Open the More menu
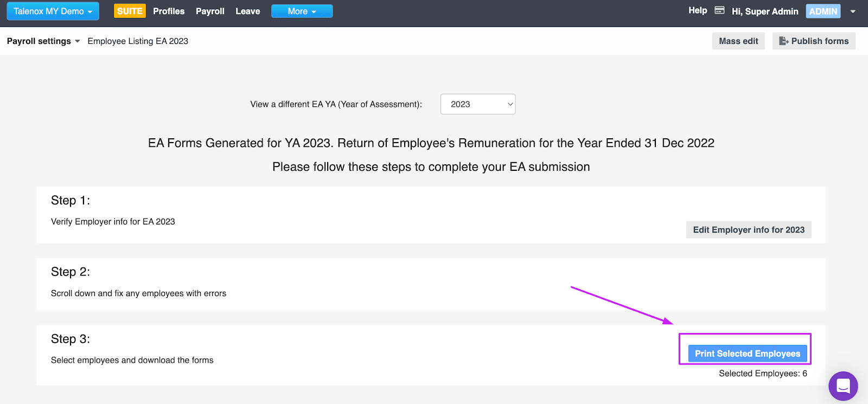Screen dimensions: 868x404 tap(302, 11)
